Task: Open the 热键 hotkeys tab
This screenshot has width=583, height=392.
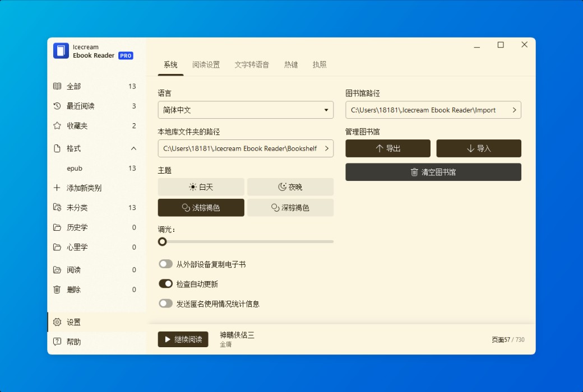Action: pyautogui.click(x=291, y=64)
